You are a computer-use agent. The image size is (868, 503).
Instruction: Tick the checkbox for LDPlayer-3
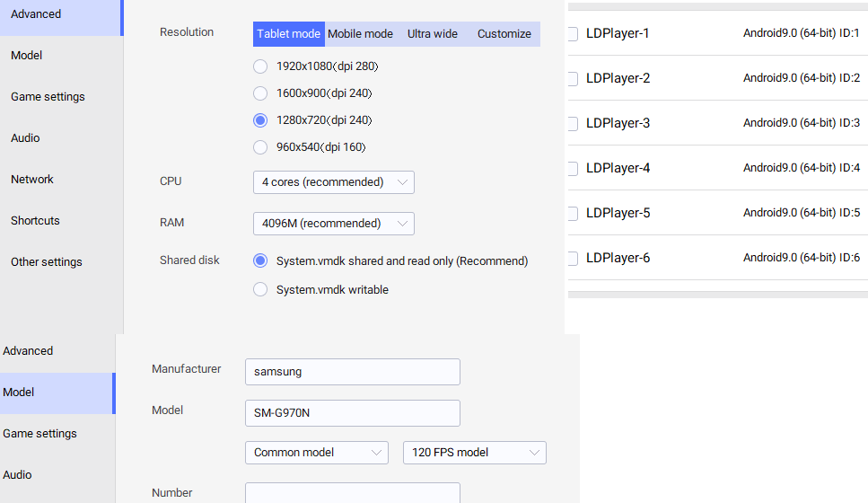[573, 124]
